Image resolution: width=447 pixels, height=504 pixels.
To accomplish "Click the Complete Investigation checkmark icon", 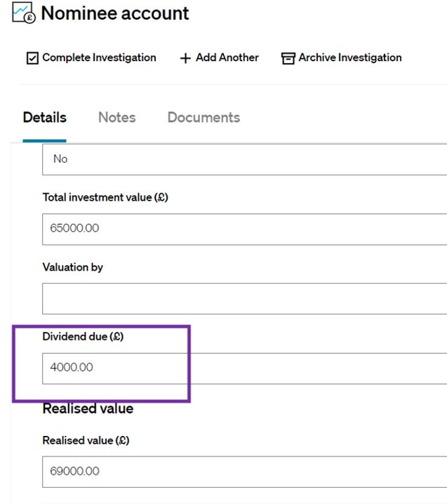I will click(x=32, y=58).
